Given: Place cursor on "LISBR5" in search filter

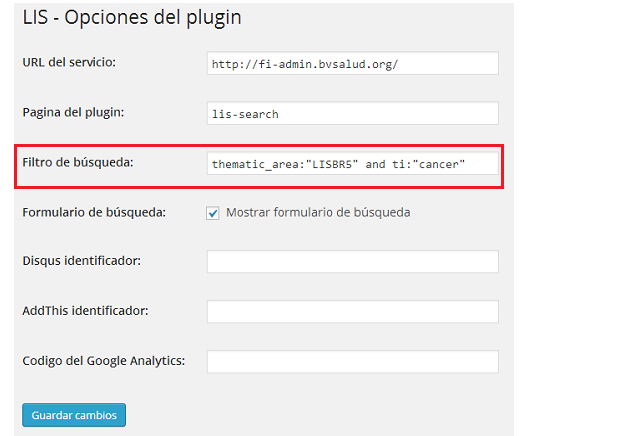Looking at the screenshot, I should coord(332,164).
